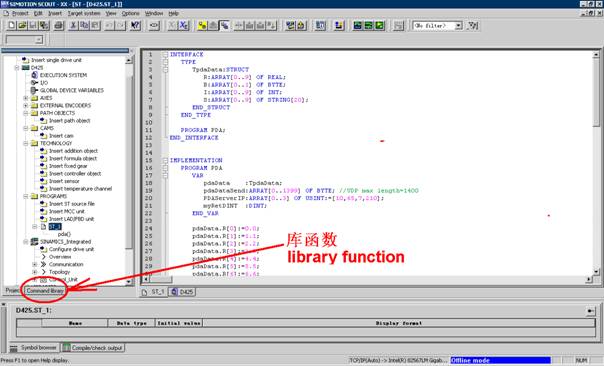The width and height of the screenshot is (604, 366).
Task: Click the pin icon in symbol browser header
Action: tap(590, 311)
